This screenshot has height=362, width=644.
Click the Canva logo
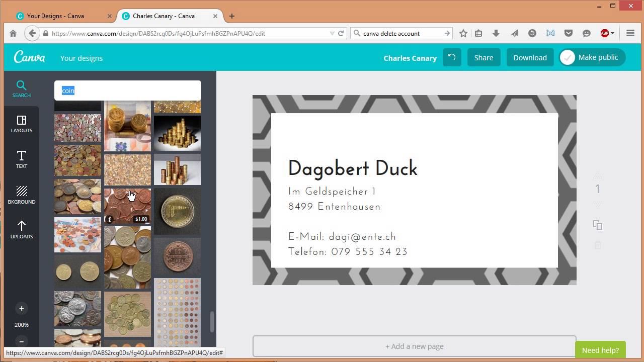click(29, 57)
